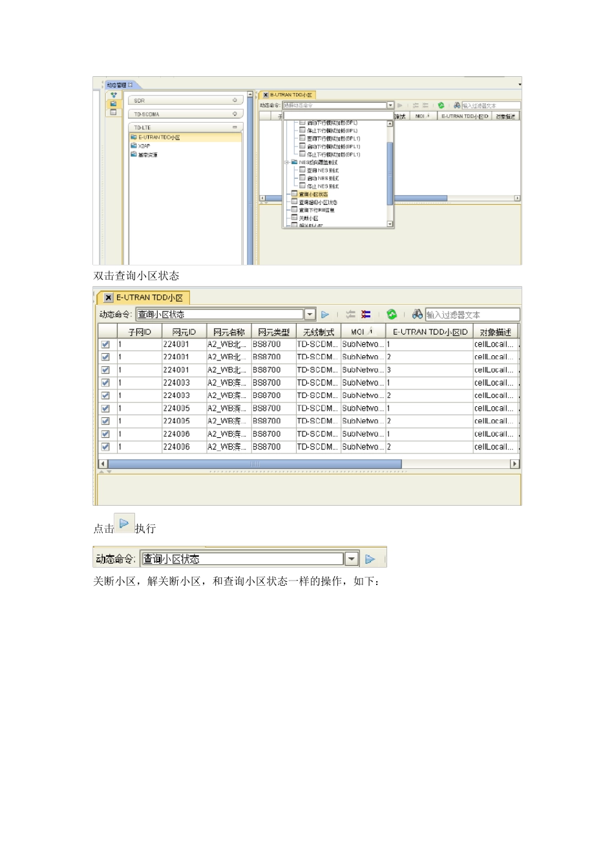Click the run icon beside 点击 text
The width and height of the screenshot is (614, 868).
(x=124, y=524)
